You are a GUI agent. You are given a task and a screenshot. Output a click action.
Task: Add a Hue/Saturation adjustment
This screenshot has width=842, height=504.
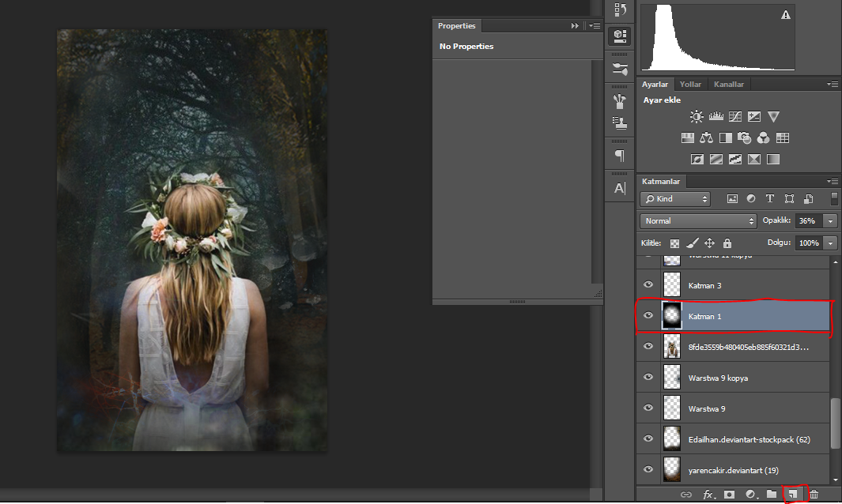687,138
